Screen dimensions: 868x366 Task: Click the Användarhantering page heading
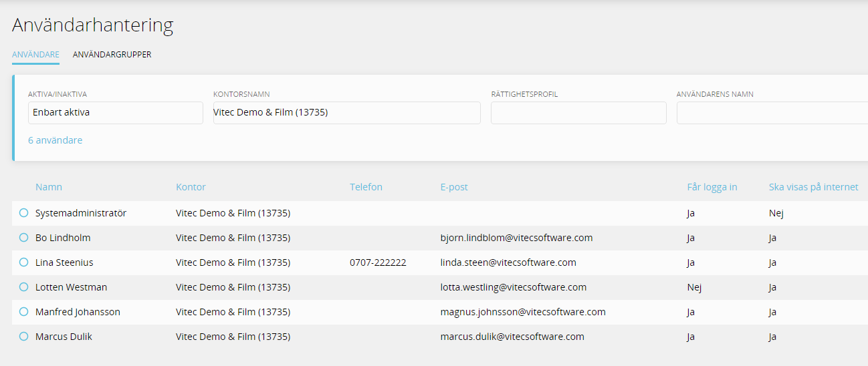[x=93, y=25]
